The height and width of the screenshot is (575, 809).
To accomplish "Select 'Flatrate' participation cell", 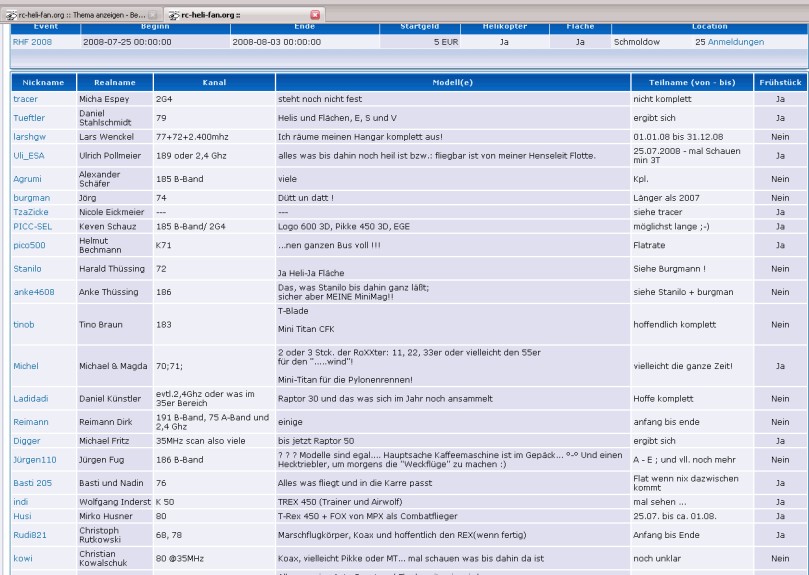I will 649,245.
